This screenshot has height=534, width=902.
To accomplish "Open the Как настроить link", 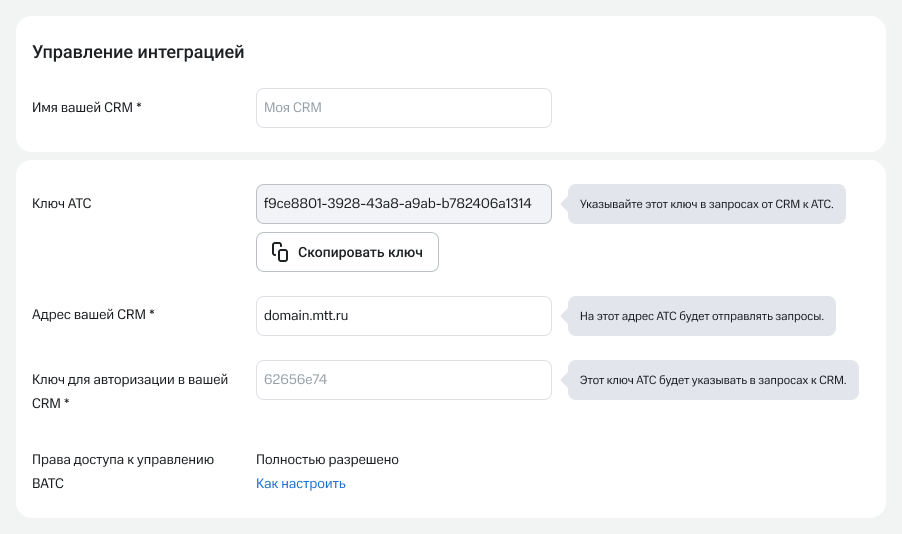I will point(301,484).
